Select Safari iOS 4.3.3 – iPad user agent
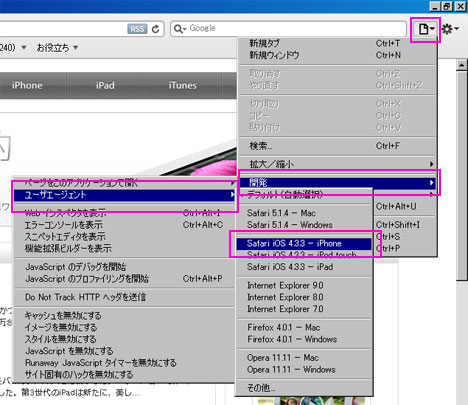This screenshot has width=468, height=405. 304,267
